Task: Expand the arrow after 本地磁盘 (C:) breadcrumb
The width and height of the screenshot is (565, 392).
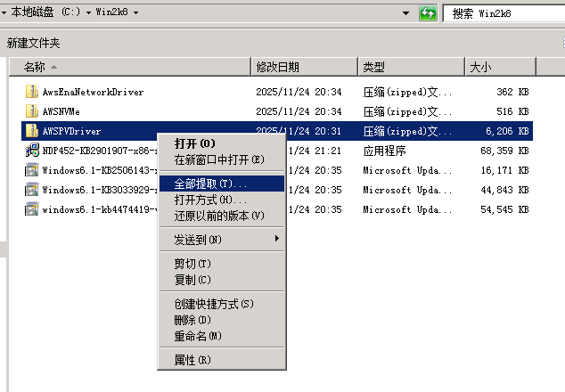Action: [88, 12]
